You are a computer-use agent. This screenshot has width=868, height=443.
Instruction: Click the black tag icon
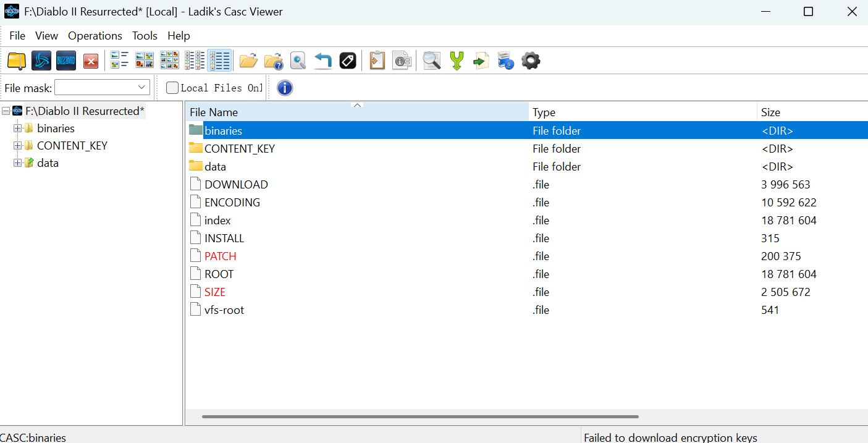pyautogui.click(x=348, y=61)
